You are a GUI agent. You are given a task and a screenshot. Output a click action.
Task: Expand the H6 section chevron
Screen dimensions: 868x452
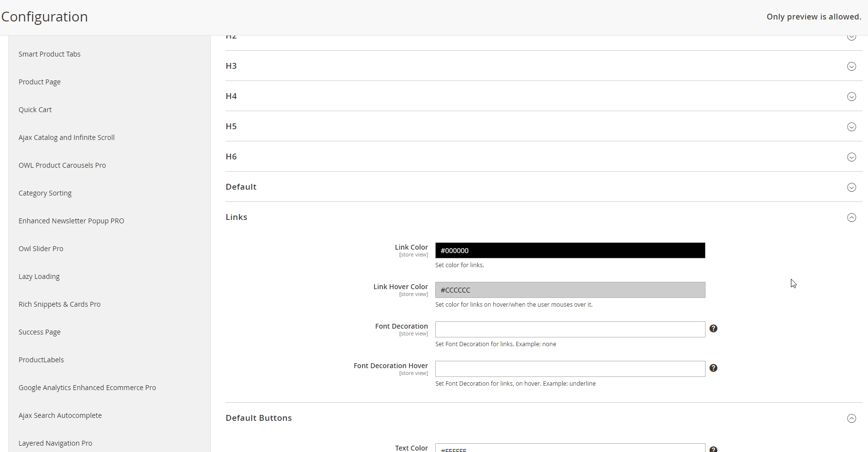(851, 157)
